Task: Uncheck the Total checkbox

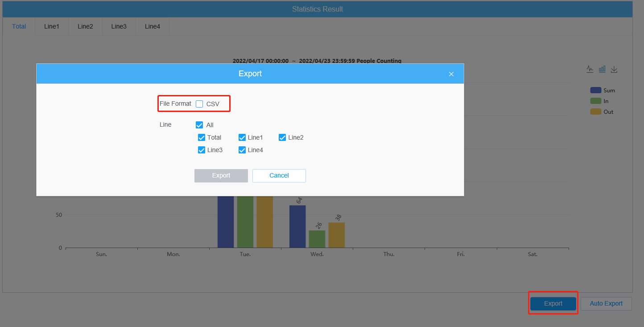Action: point(202,137)
